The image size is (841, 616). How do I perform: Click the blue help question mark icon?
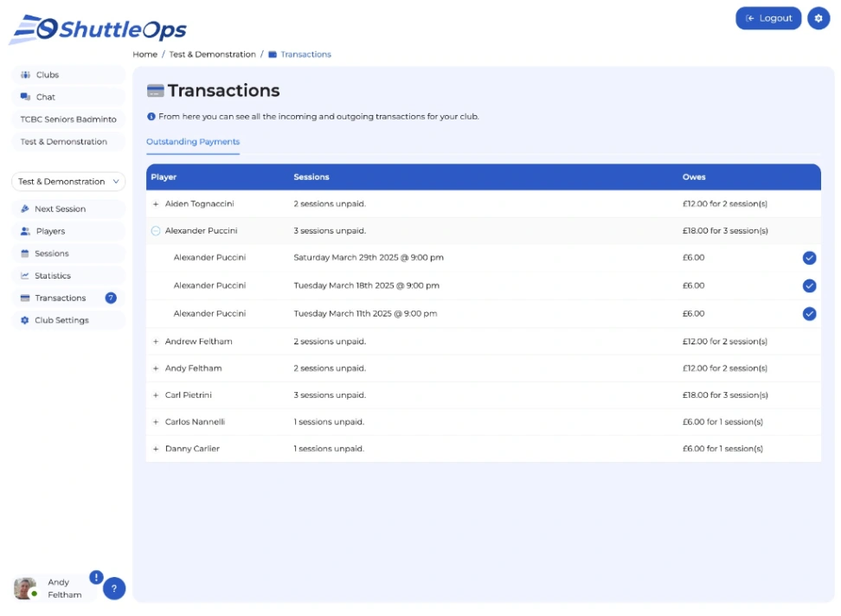(x=113, y=588)
